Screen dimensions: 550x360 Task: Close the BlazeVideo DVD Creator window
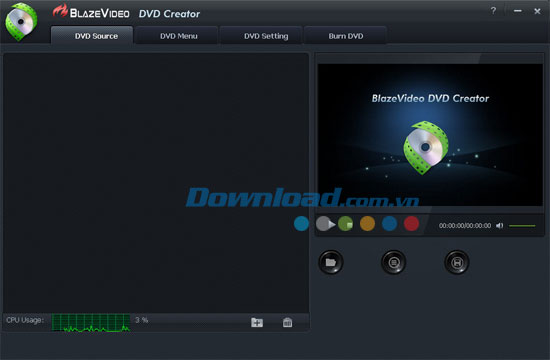point(537,11)
